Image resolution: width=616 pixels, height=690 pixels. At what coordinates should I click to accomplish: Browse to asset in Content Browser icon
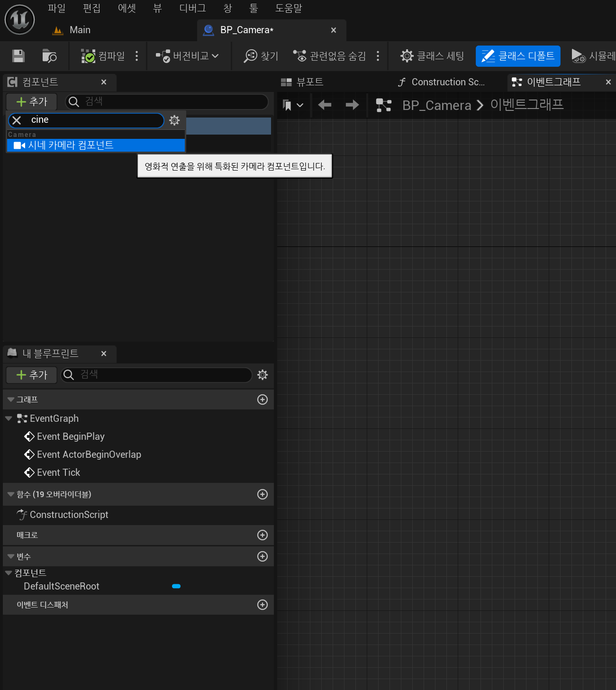pos(49,56)
